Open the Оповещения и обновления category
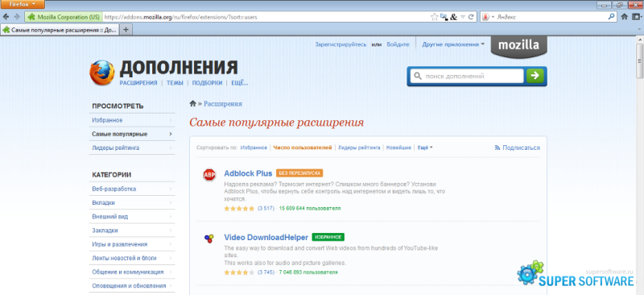This screenshot has height=295, width=644. (x=132, y=285)
